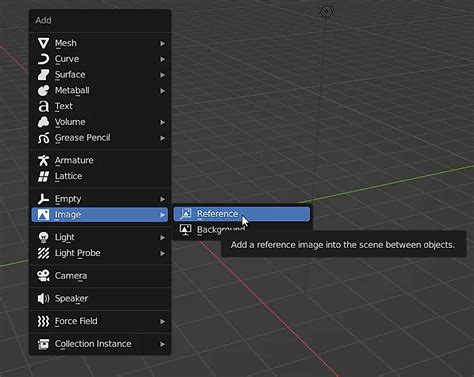Screen dimensions: 474x377
Task: Expand the Surface submenu arrow
Action: (x=162, y=75)
